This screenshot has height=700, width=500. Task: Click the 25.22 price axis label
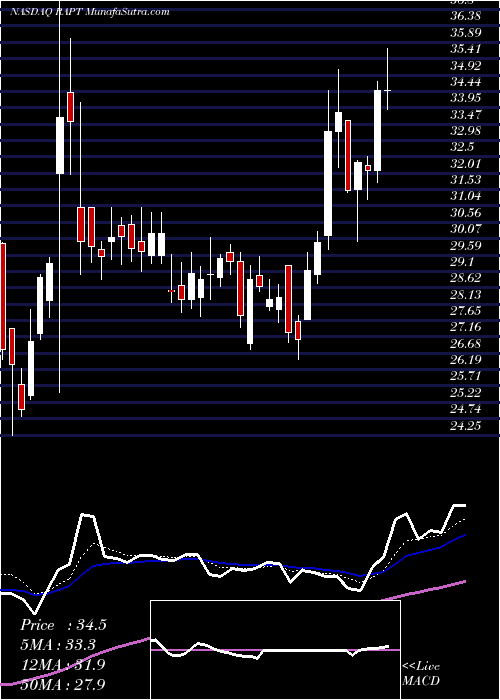[x=466, y=393]
